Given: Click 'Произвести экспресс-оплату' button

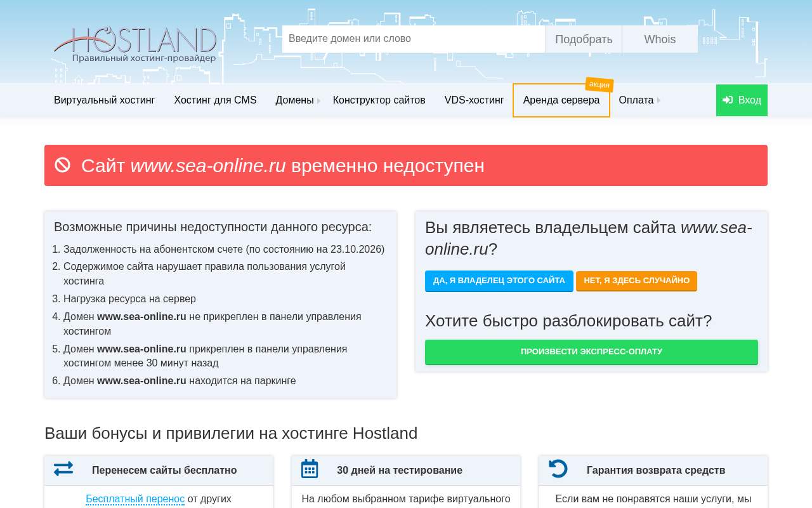Looking at the screenshot, I should [591, 352].
